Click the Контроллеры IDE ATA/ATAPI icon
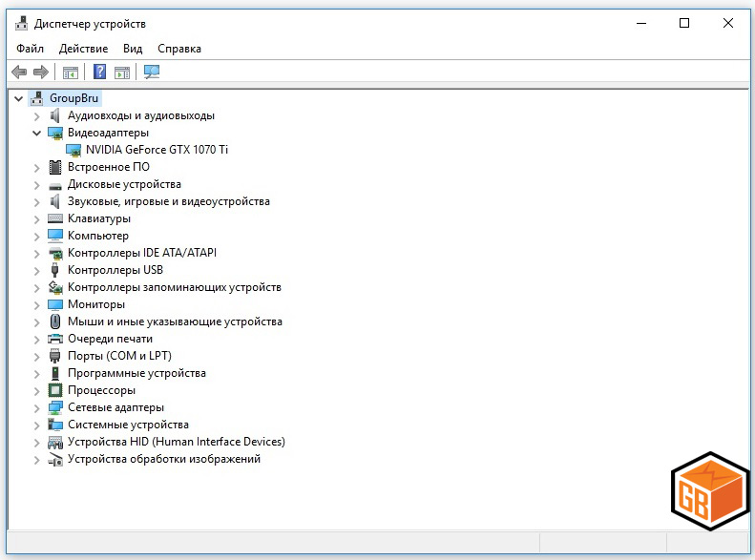The width and height of the screenshot is (755, 560). pos(55,253)
